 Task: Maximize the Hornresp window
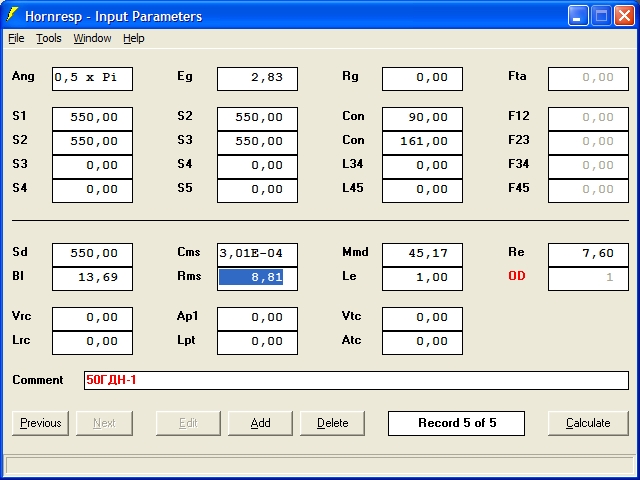[x=601, y=16]
